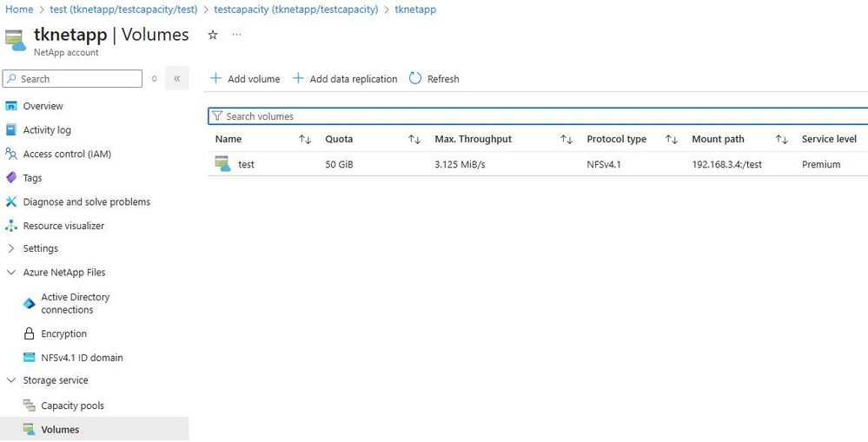The image size is (868, 442).
Task: Click the NFSv4.1 ID domain icon
Action: [29, 358]
